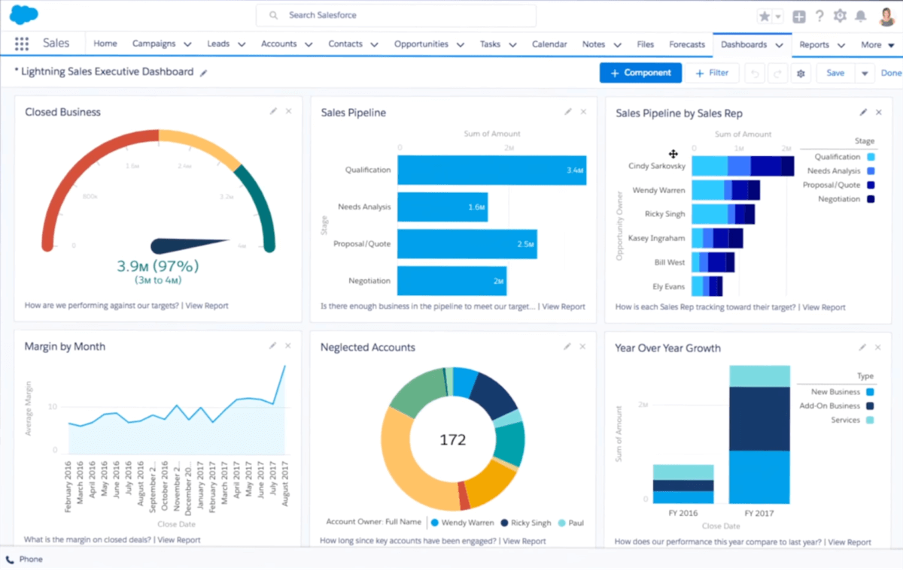
Task: Click Done to finish editing
Action: point(891,73)
